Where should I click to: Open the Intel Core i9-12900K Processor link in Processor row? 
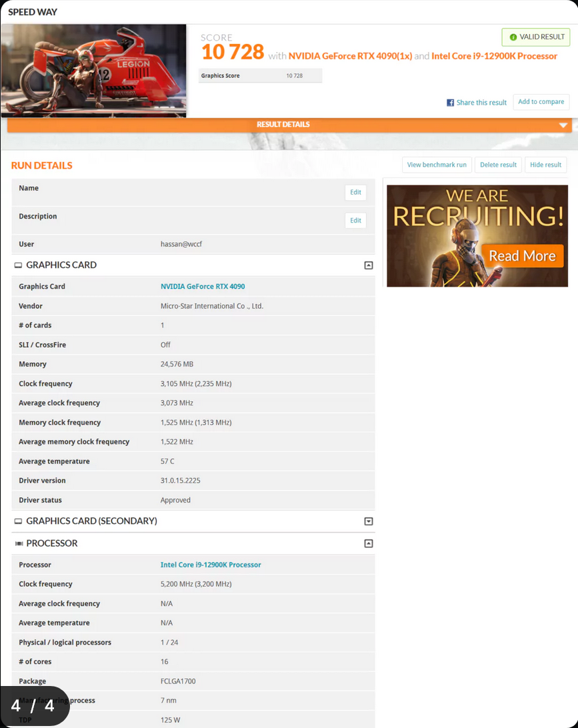211,565
